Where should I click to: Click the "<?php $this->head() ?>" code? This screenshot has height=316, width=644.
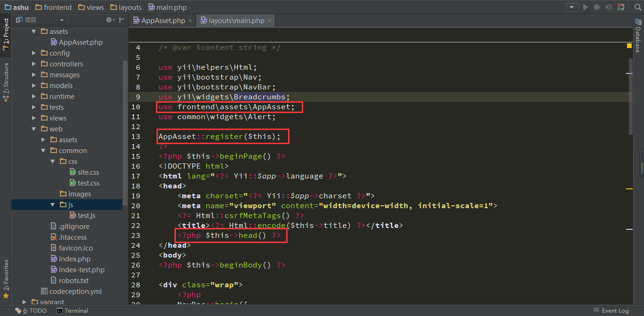point(229,235)
